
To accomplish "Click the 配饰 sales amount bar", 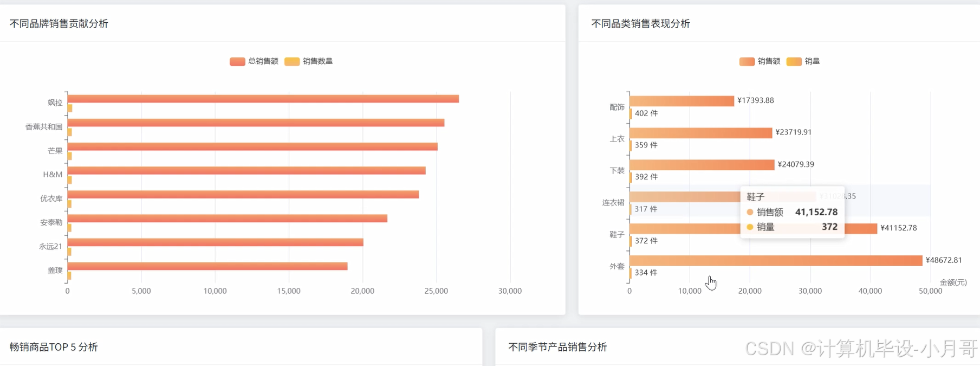I will click(682, 101).
